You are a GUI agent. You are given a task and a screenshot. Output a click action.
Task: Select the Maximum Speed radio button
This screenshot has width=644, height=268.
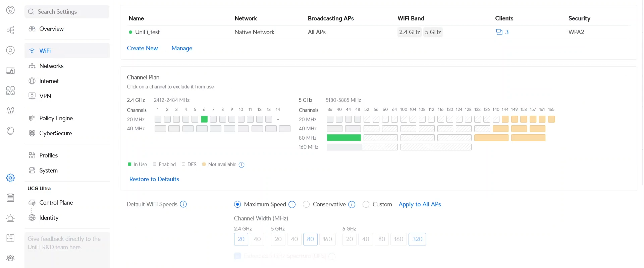pyautogui.click(x=237, y=204)
